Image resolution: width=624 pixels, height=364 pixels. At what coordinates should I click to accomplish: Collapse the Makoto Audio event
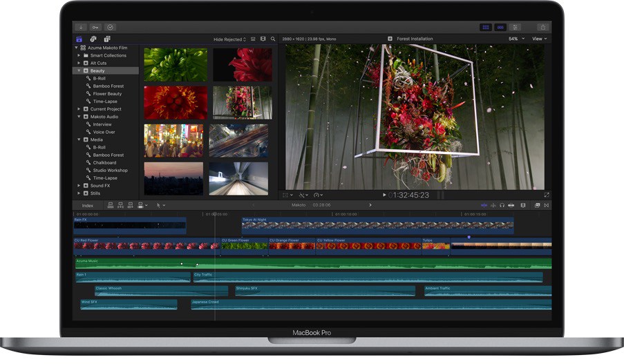(x=79, y=117)
